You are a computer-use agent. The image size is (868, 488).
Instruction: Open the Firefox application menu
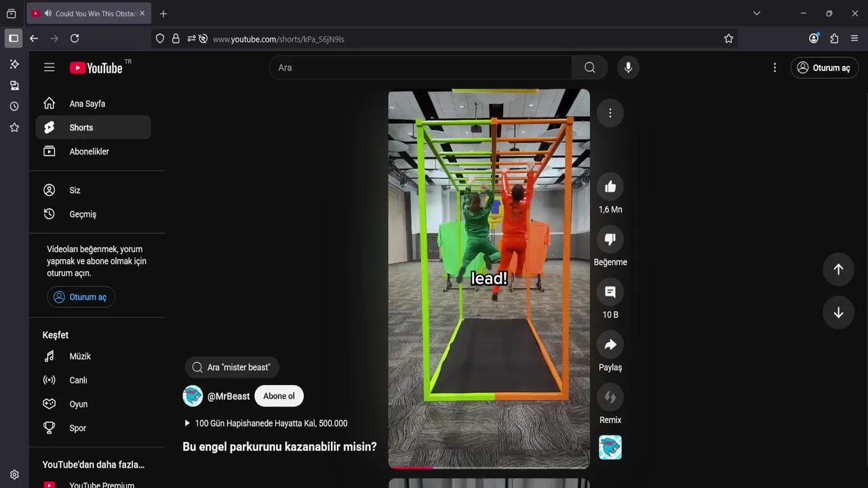pos(854,39)
